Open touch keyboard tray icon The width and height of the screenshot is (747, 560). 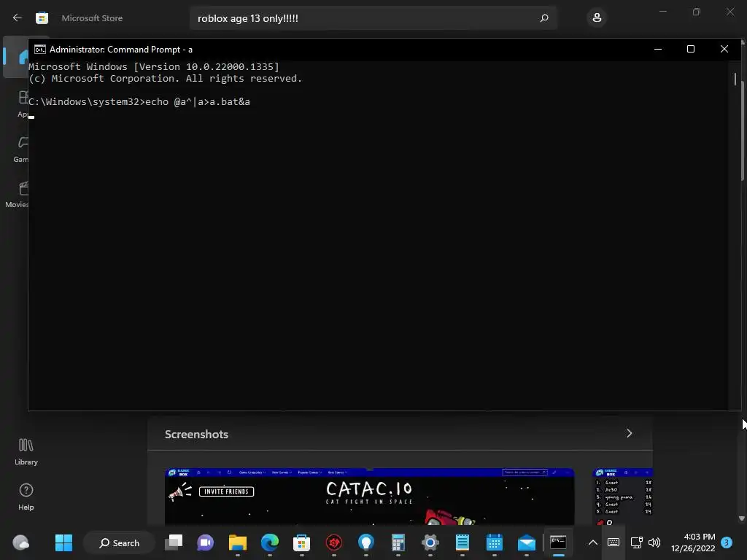pyautogui.click(x=614, y=542)
